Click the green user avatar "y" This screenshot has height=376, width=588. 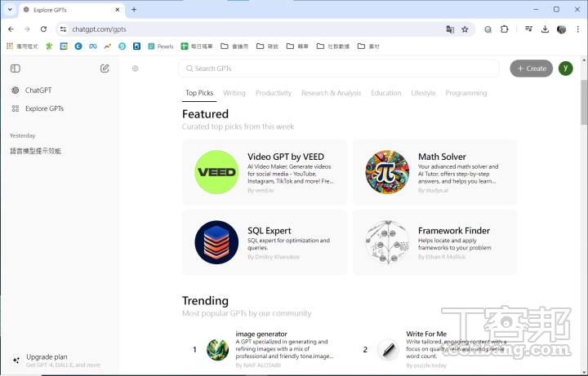[x=565, y=69]
